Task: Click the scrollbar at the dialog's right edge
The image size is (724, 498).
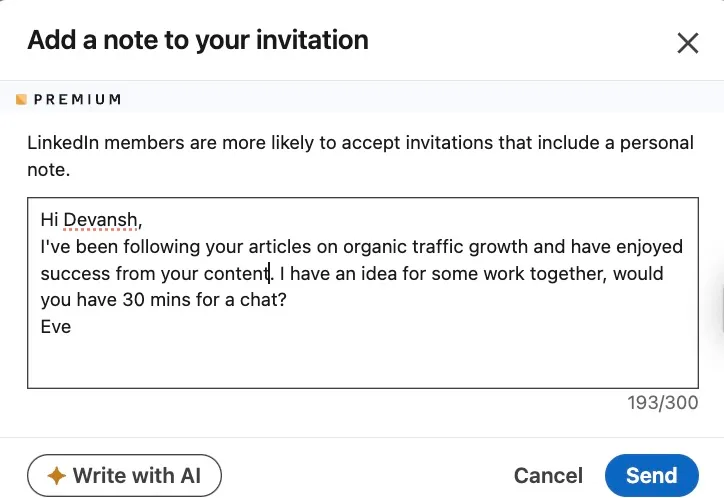Action: tap(721, 308)
